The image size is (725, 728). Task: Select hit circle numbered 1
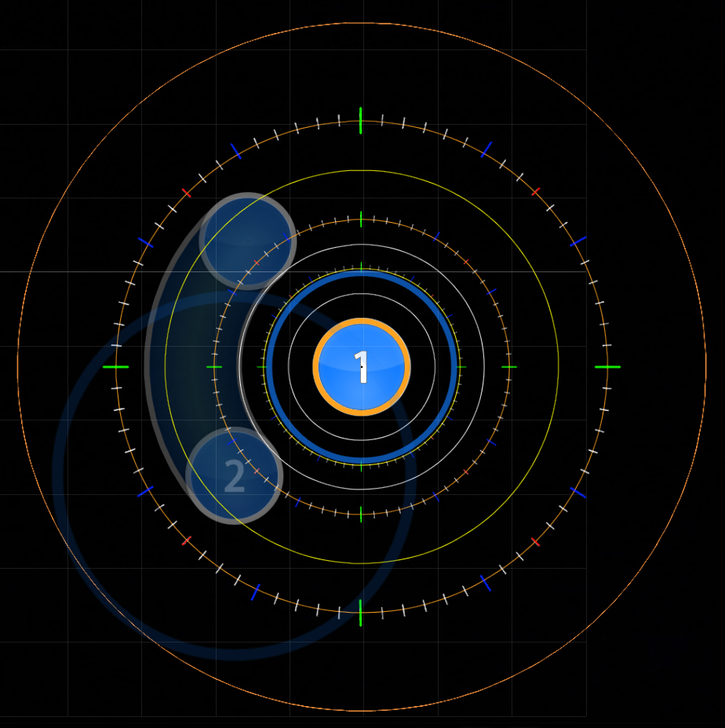pyautogui.click(x=362, y=367)
